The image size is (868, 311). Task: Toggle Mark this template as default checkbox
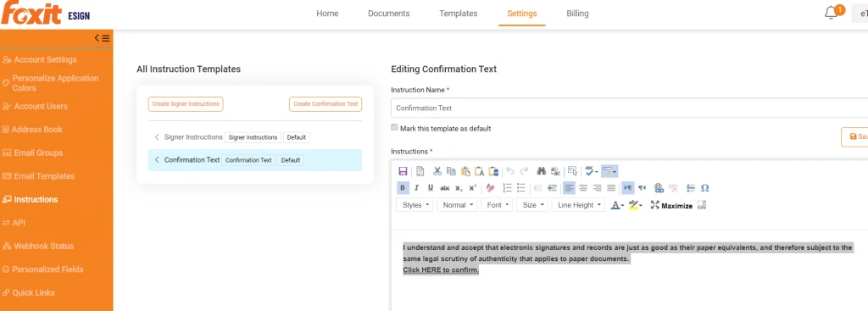click(x=394, y=128)
